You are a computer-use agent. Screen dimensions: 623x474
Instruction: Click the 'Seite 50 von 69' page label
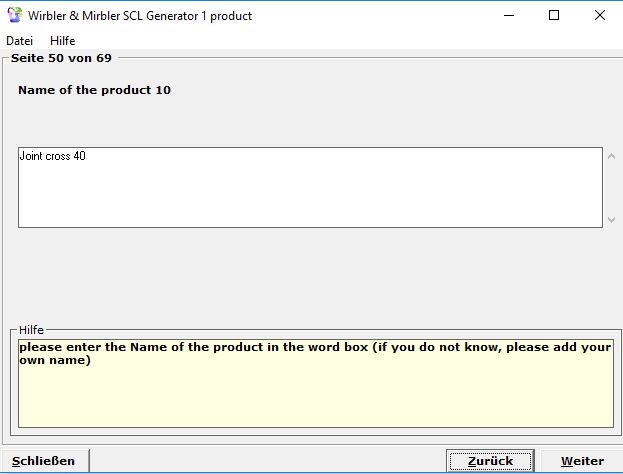pos(61,58)
